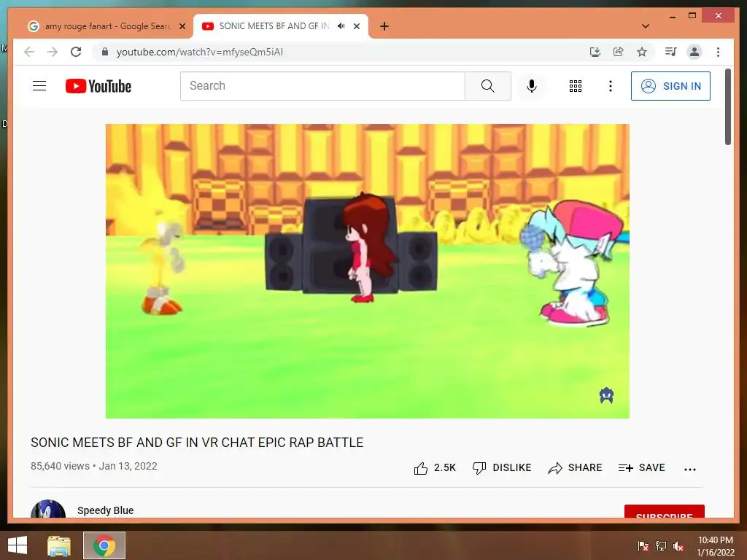Screen dimensions: 747x560
Task: Open the Speedy Blue channel link
Action: tap(105, 510)
